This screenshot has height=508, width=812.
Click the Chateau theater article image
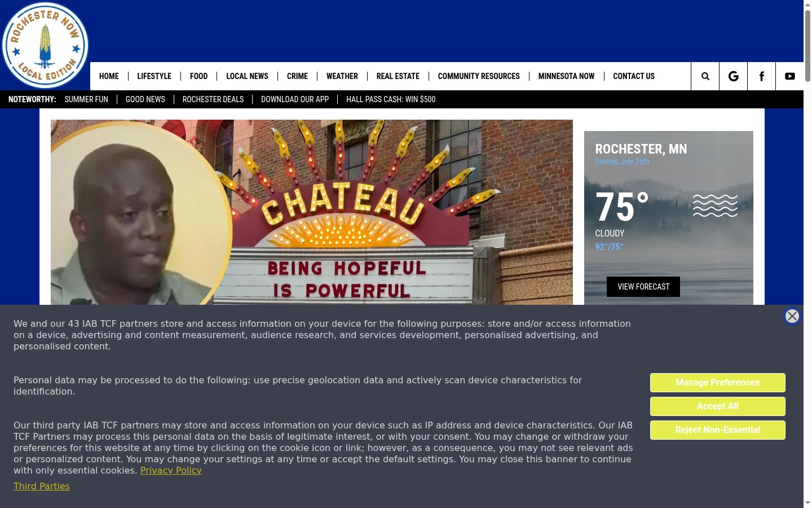pos(312,212)
